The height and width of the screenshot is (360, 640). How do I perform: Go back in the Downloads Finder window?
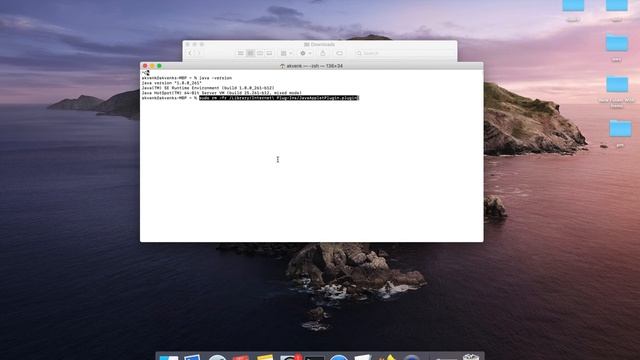click(190, 53)
